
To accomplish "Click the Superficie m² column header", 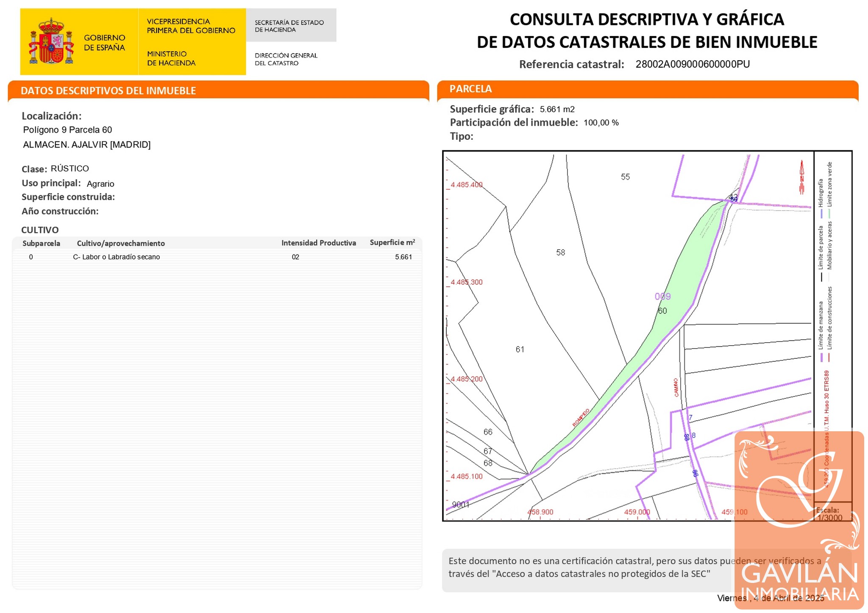I will pos(392,243).
